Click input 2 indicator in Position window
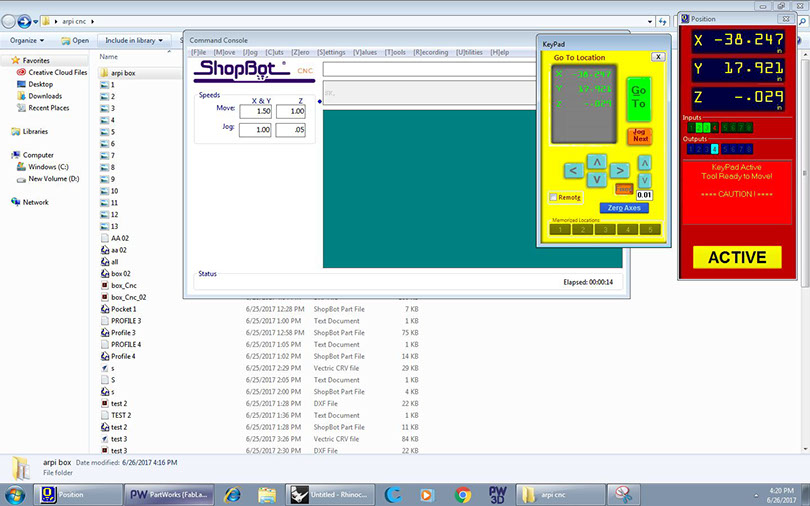The image size is (810, 506). click(699, 128)
